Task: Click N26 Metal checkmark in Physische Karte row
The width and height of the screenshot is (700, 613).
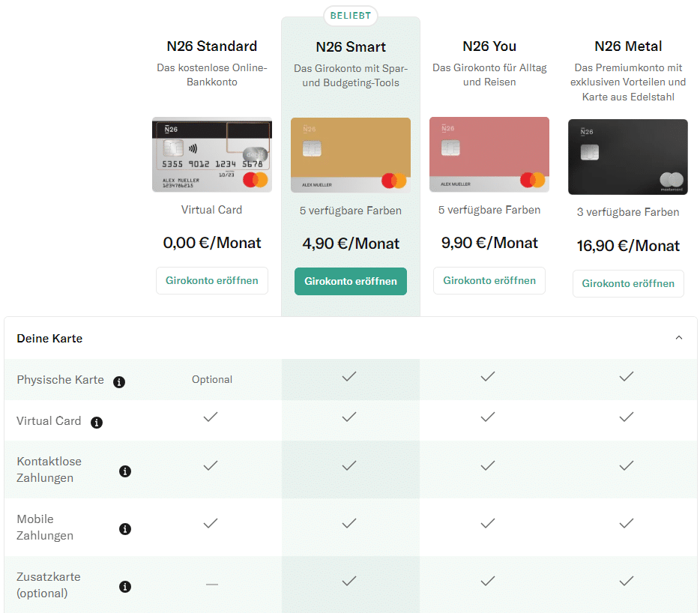Action: click(627, 376)
